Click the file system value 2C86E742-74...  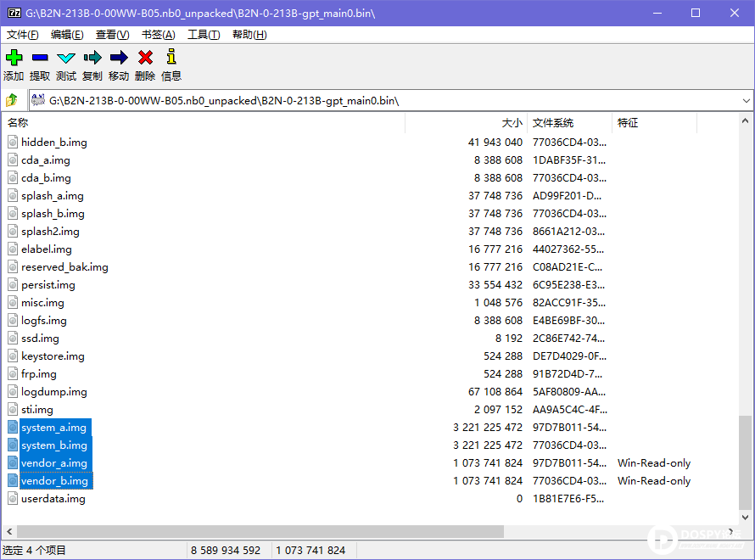point(568,338)
